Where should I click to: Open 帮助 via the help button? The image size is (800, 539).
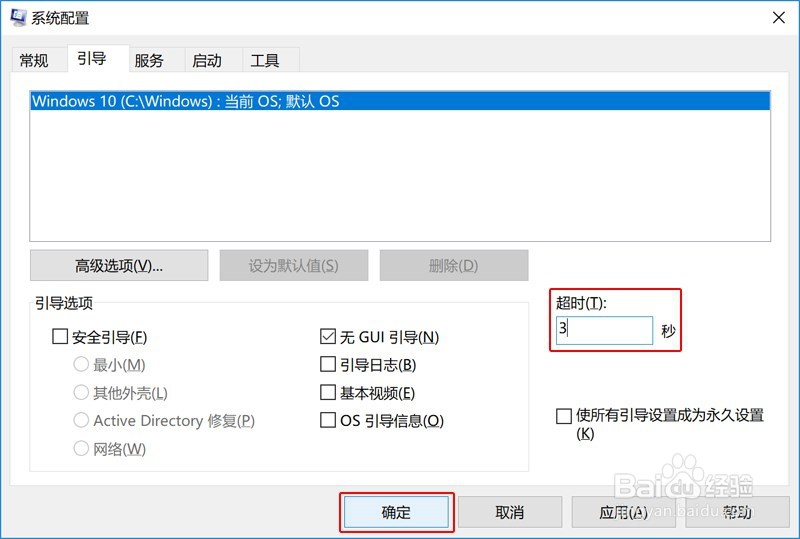coord(737,512)
